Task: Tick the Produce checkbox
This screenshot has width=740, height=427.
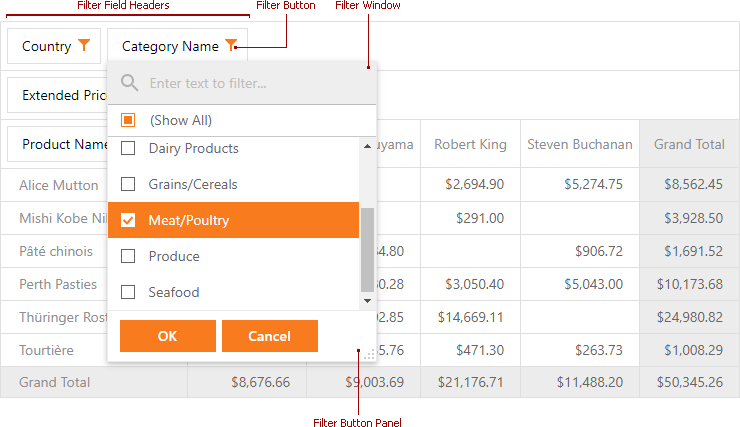Action: (x=128, y=256)
